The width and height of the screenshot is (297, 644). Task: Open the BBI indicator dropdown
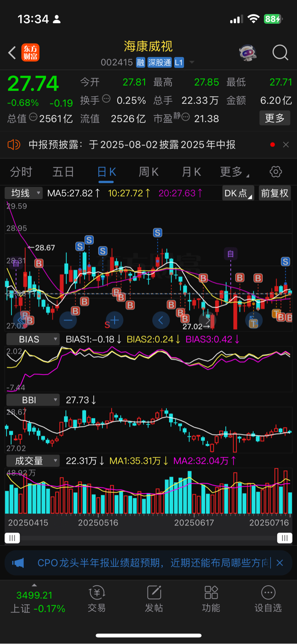33,400
